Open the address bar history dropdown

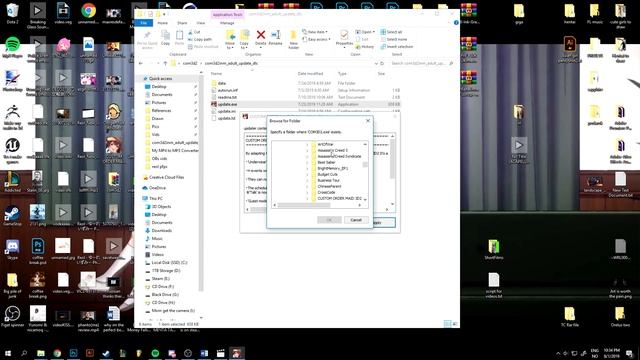click(376, 63)
